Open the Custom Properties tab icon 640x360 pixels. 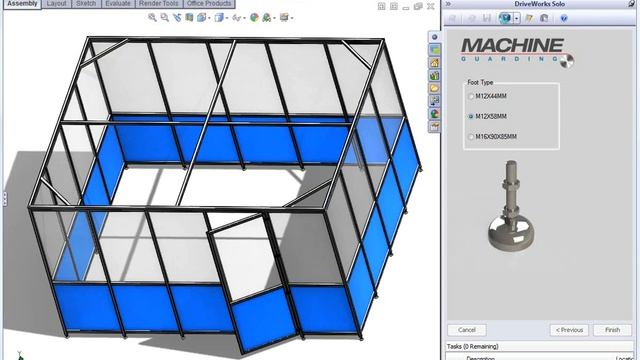point(434,127)
